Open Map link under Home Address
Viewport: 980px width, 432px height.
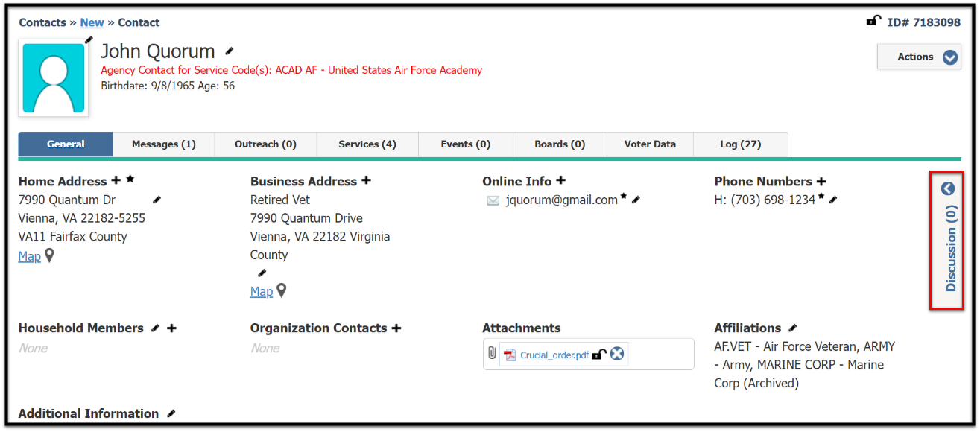pos(30,256)
